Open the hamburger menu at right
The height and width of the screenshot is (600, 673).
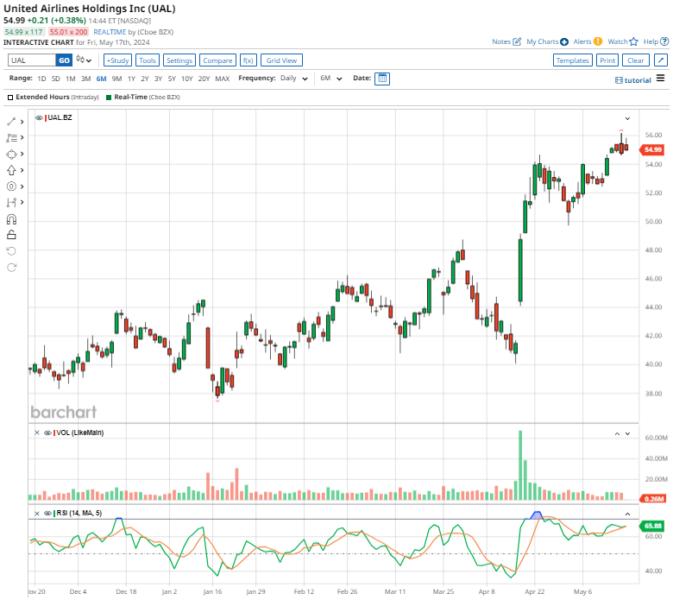(x=661, y=78)
